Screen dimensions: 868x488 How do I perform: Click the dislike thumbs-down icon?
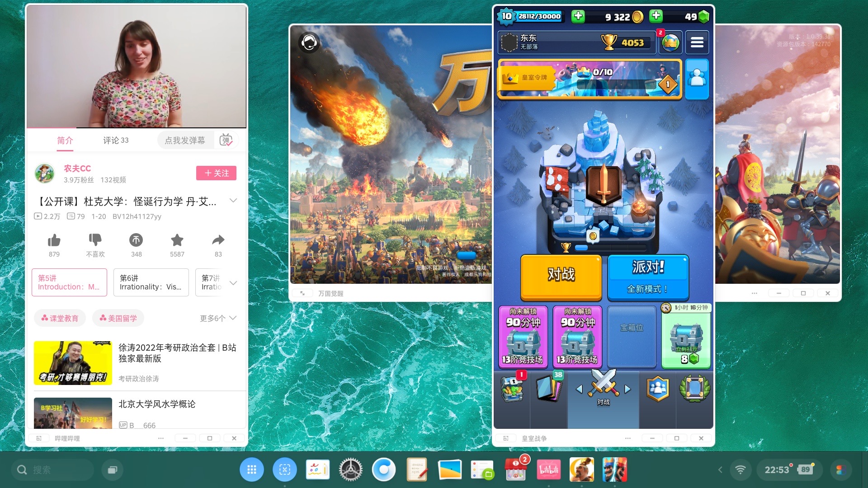pos(95,240)
